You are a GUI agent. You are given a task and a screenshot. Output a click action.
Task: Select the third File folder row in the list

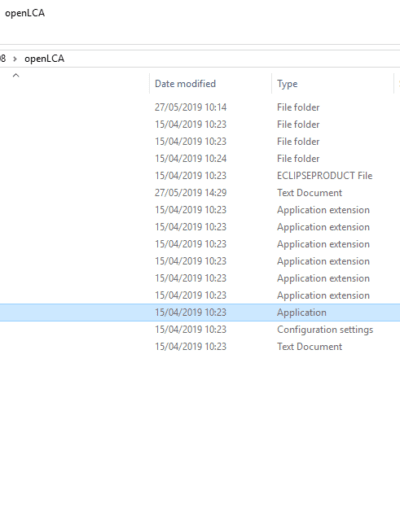200,142
